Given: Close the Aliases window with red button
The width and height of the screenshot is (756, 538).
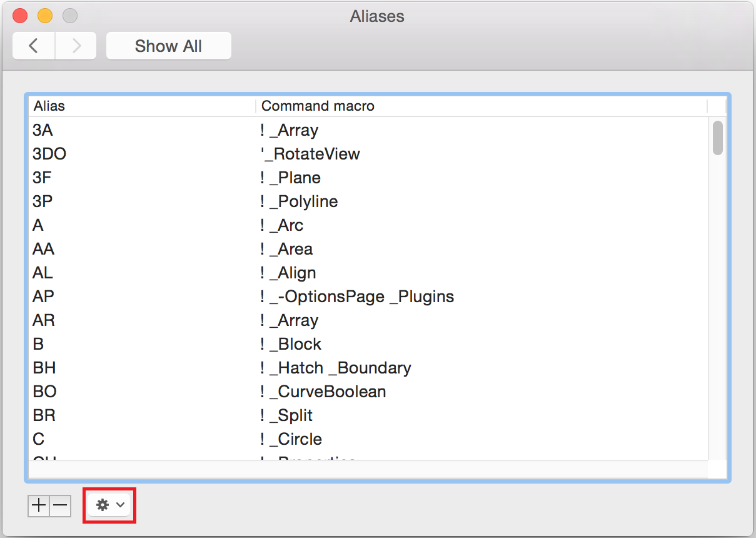Looking at the screenshot, I should (x=20, y=16).
